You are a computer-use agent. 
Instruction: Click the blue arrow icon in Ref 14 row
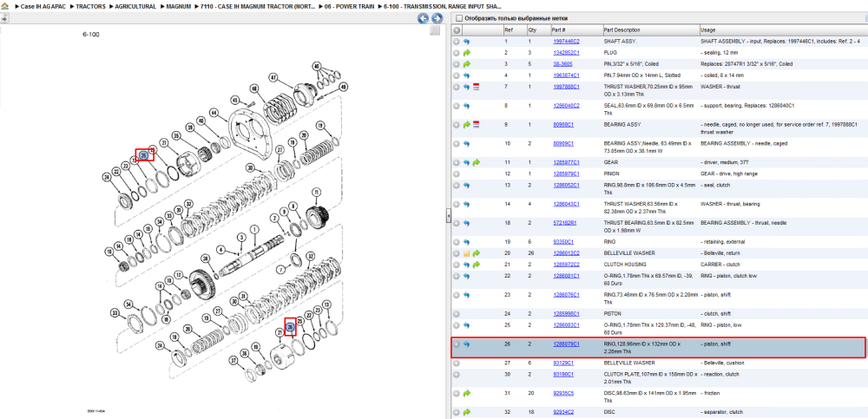click(466, 204)
